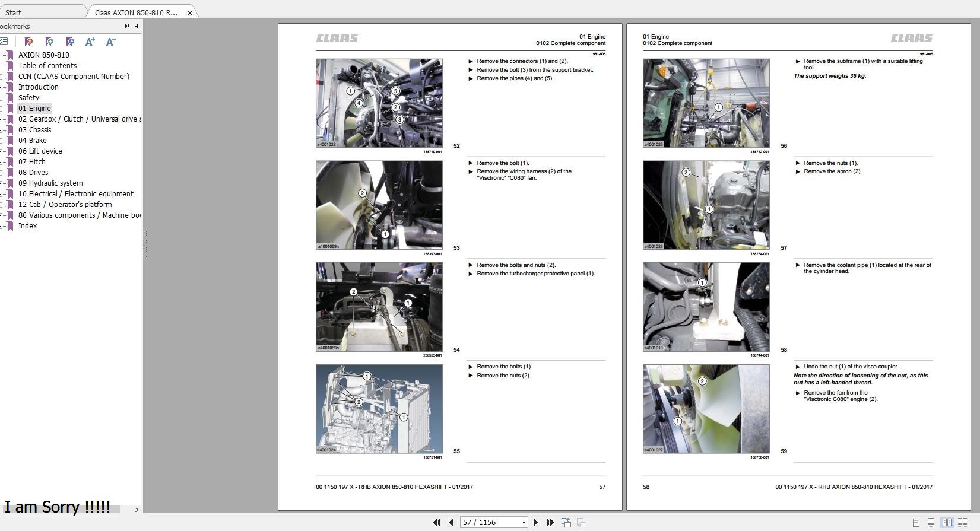Expand the Safety tree node
980x531 pixels.
[2, 98]
